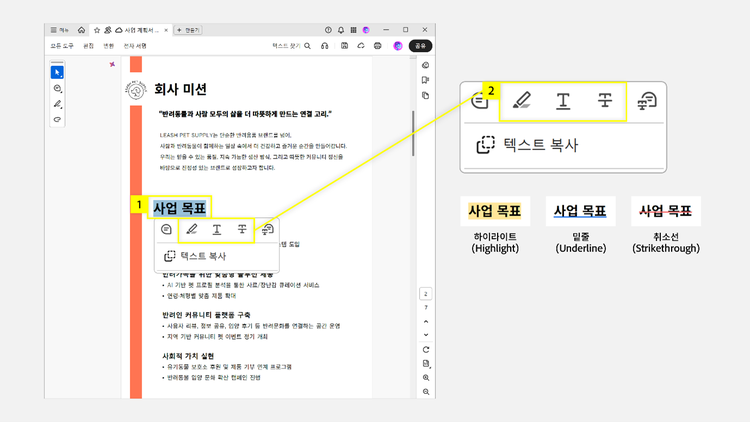Click the vertical scrollbar thumb

click(x=413, y=133)
